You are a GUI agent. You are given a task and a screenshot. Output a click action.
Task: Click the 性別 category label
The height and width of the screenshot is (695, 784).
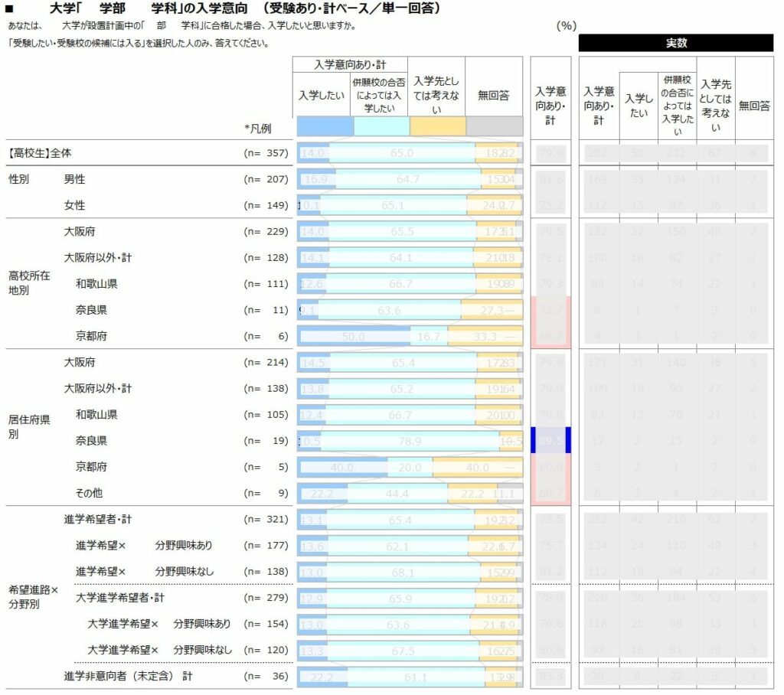(18, 179)
